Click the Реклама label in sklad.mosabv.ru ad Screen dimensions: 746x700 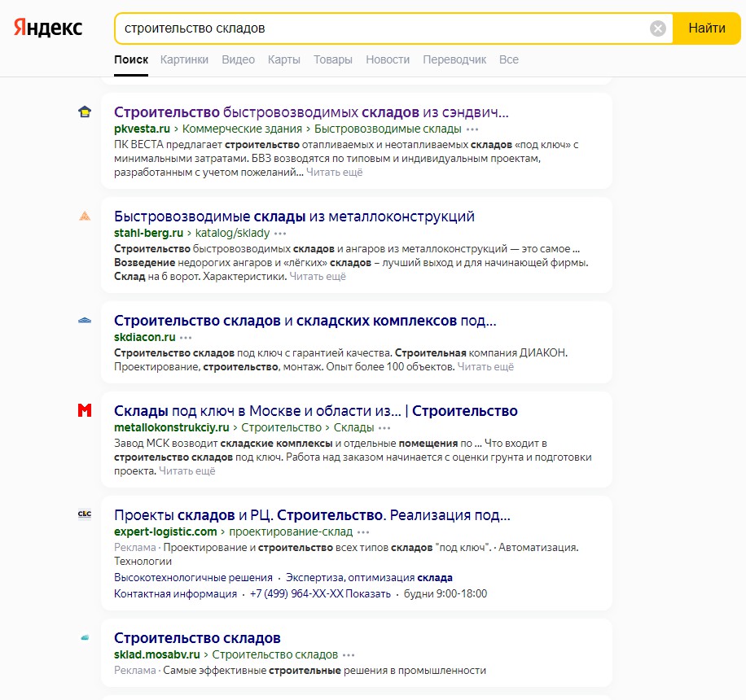coord(135,670)
